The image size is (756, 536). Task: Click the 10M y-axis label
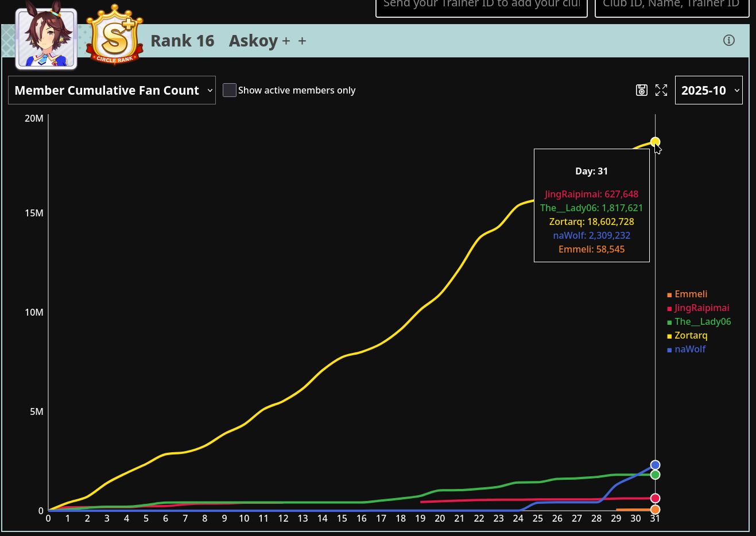click(34, 312)
